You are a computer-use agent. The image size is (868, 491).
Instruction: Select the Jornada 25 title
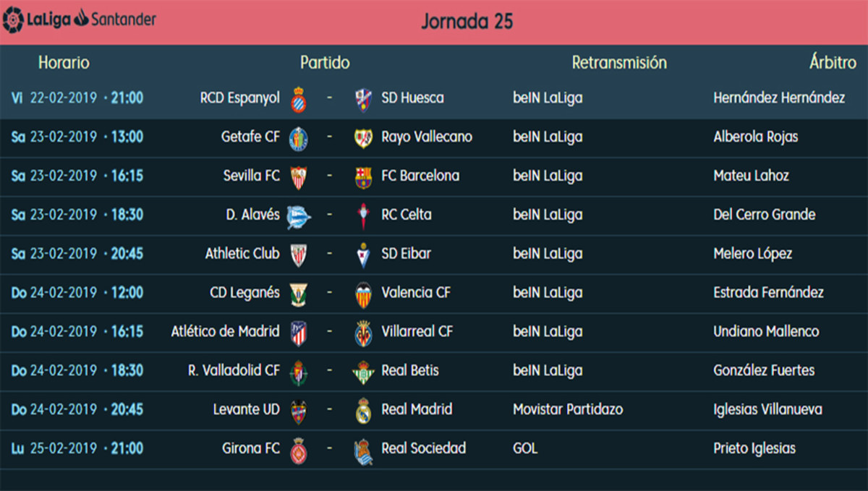click(x=467, y=21)
